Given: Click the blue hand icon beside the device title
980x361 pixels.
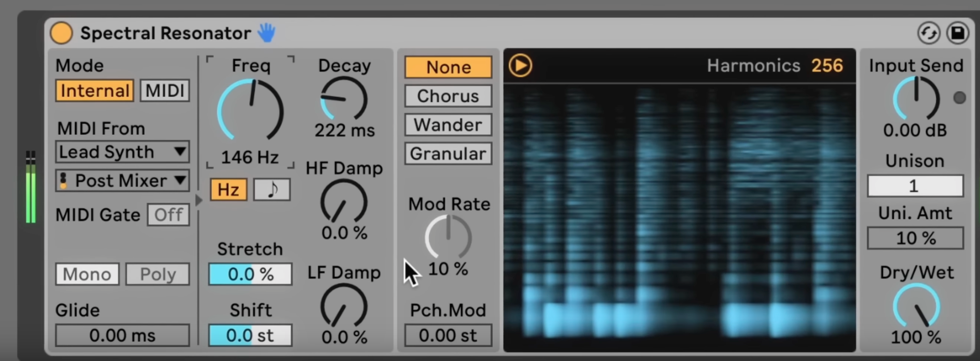Looking at the screenshot, I should 266,33.
